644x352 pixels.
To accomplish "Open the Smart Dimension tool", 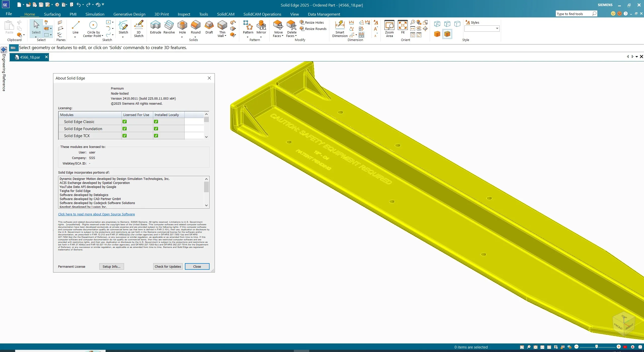I will (340, 25).
